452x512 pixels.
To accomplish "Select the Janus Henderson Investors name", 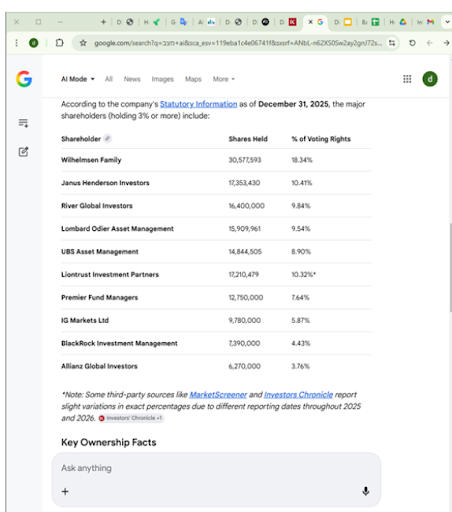I will 105,183.
